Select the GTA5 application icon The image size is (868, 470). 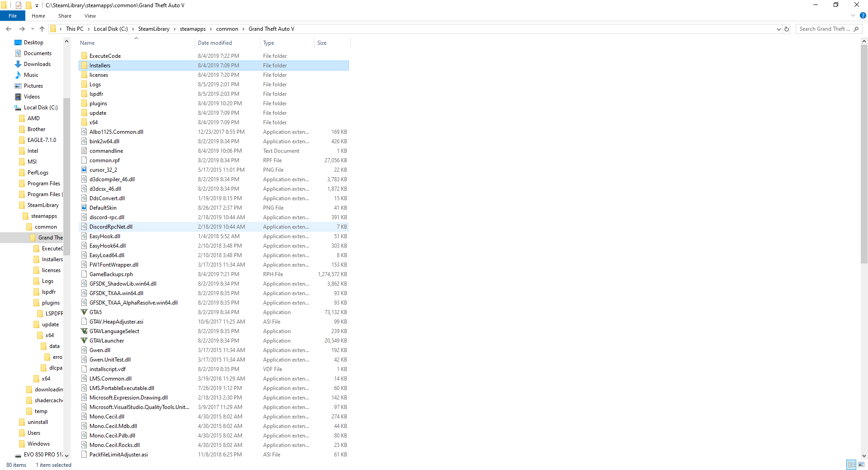[84, 312]
